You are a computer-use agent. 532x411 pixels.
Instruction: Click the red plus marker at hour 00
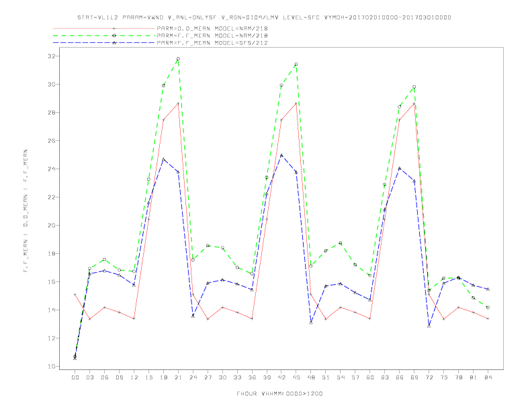pyautogui.click(x=75, y=294)
